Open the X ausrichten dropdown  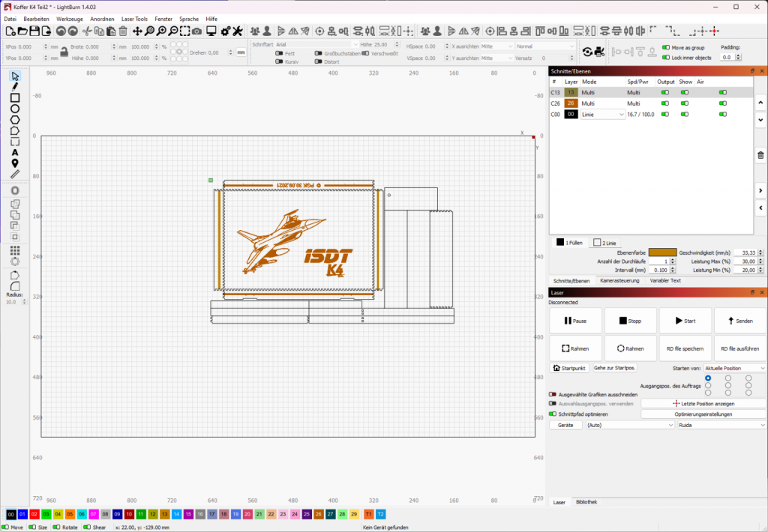coord(496,46)
